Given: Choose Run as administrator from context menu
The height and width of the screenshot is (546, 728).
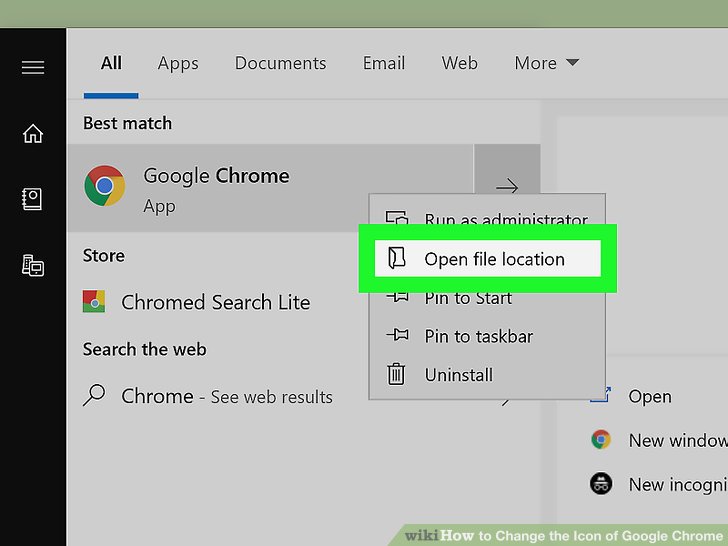Looking at the screenshot, I should 488,217.
